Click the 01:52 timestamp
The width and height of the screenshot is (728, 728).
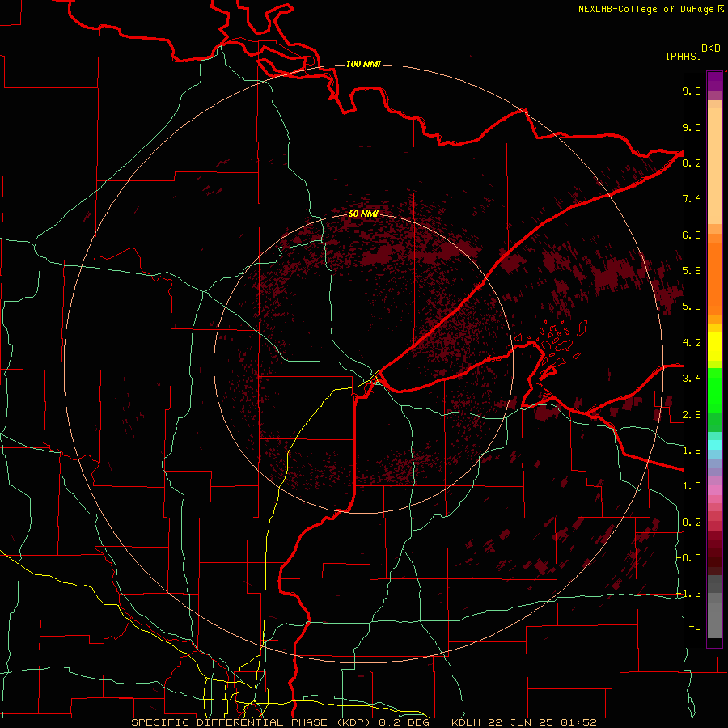click(578, 722)
